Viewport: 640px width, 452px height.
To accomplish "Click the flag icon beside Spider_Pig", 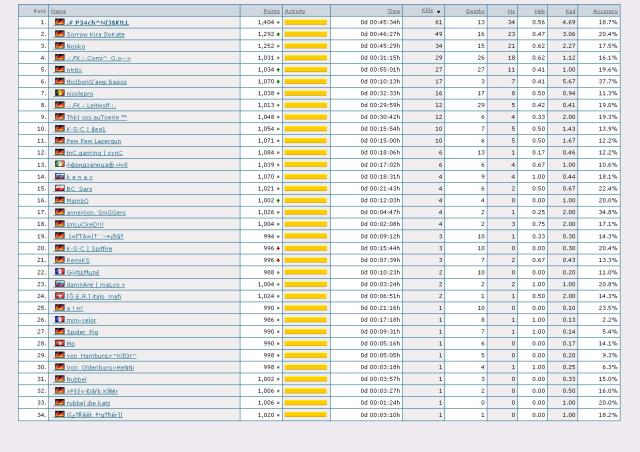I will [59, 331].
